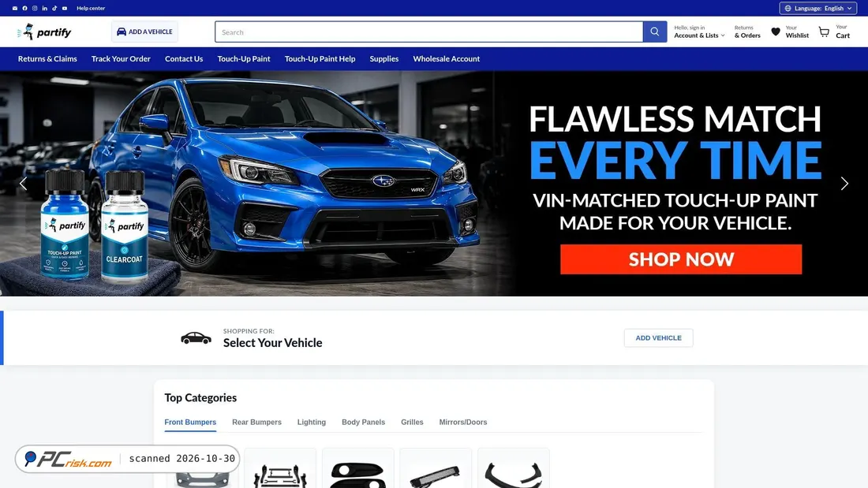
Task: Select the Grilles tab
Action: (412, 422)
